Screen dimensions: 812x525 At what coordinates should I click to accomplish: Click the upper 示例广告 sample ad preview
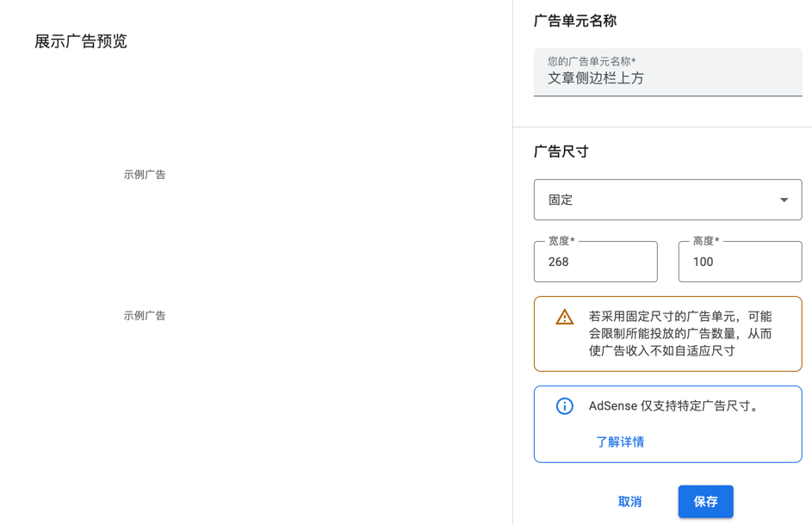145,174
